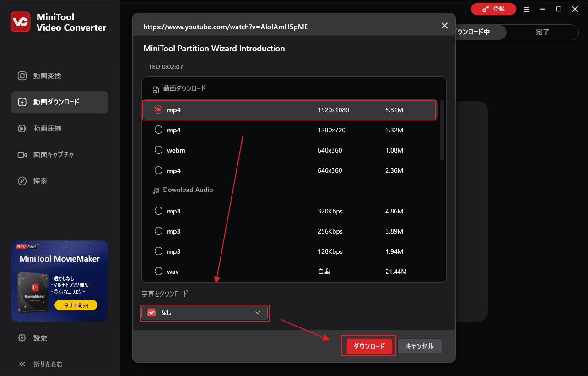The image size is (588, 376).
Task: Click the video compress icon in sidebar
Action: [22, 129]
